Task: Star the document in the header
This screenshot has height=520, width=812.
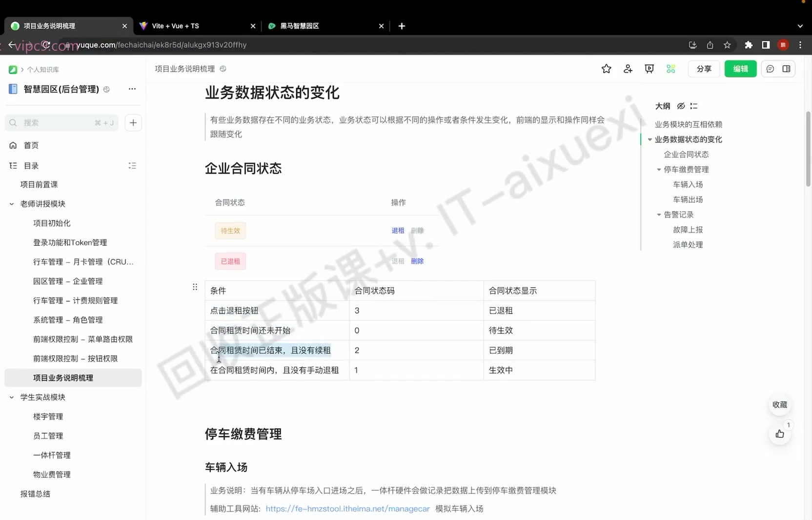Action: pyautogui.click(x=606, y=69)
